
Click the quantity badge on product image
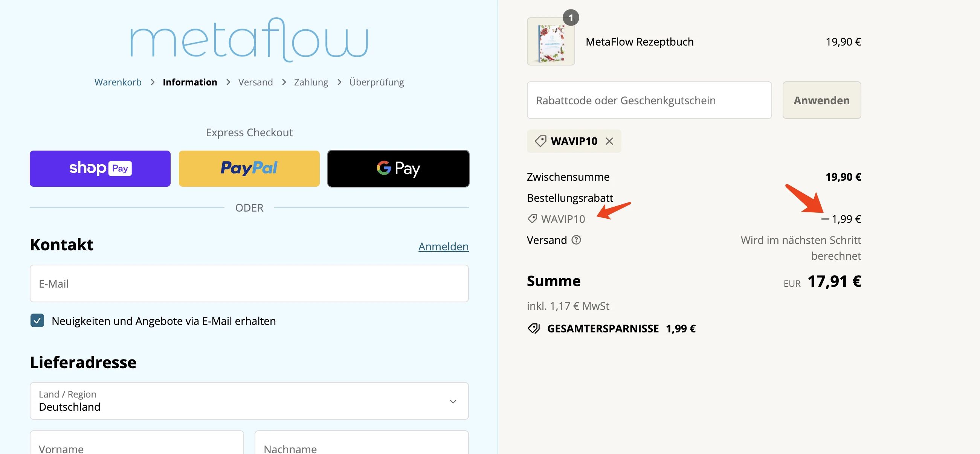tap(571, 17)
